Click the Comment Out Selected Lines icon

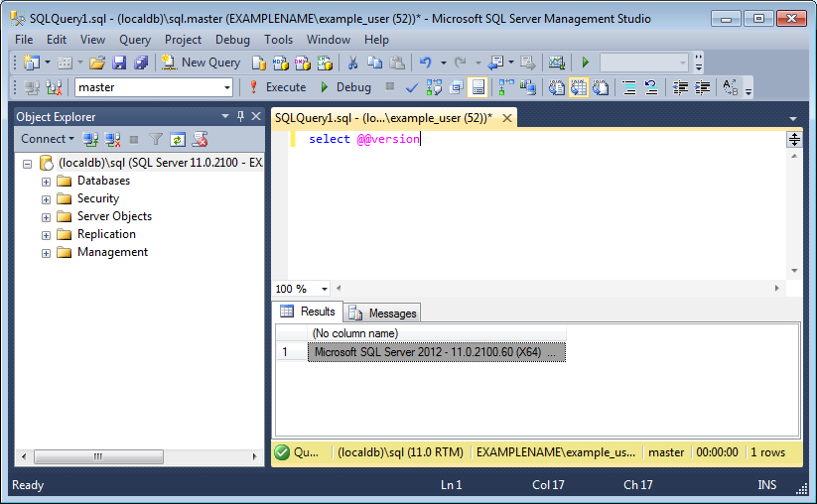point(629,87)
